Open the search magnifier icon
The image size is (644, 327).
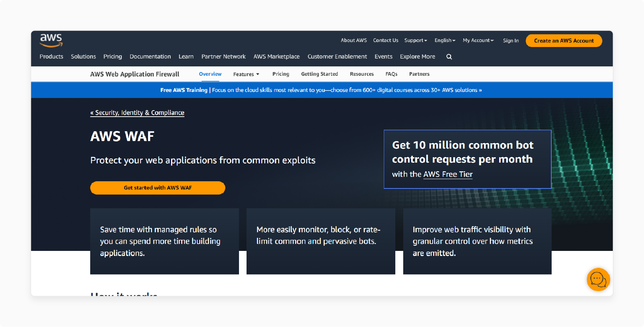(x=449, y=57)
